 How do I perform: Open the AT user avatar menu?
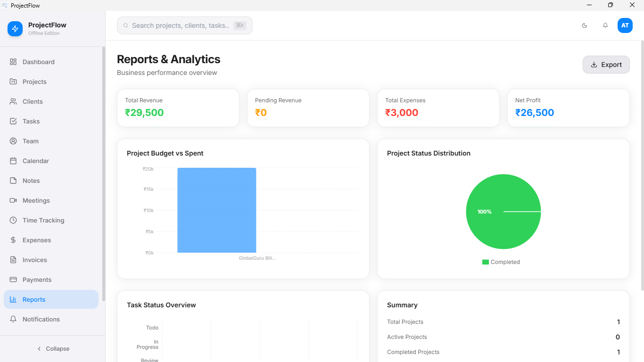pos(625,25)
